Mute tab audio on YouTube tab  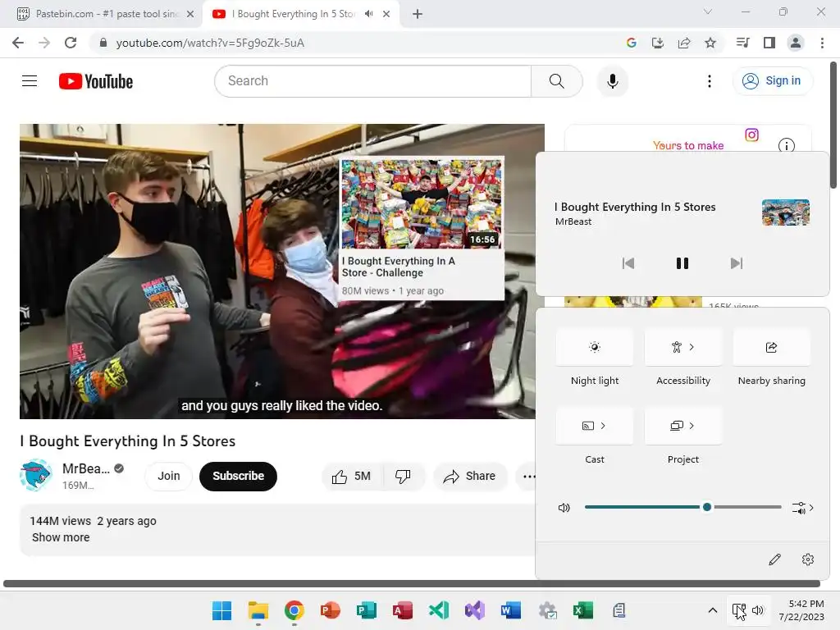(x=368, y=14)
